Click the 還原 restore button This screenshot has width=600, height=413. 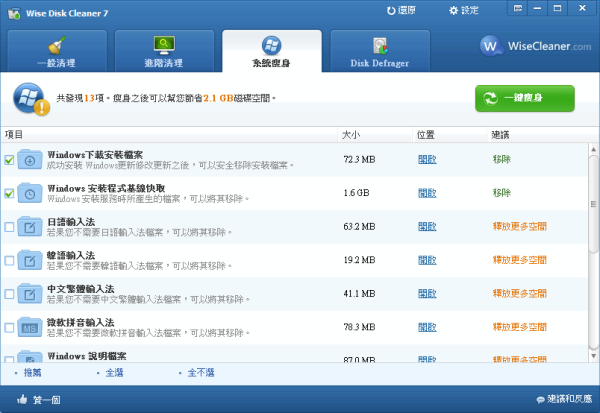point(401,10)
